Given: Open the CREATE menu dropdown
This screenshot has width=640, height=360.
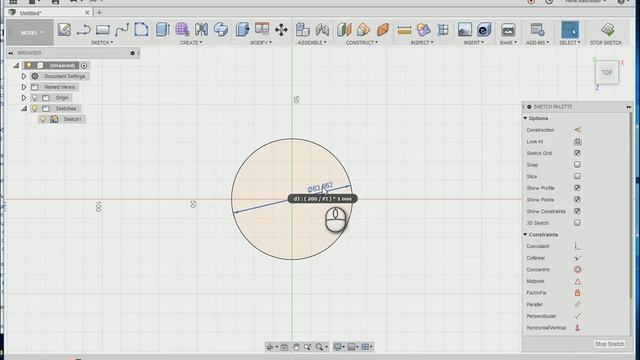Looking at the screenshot, I should pos(191,42).
